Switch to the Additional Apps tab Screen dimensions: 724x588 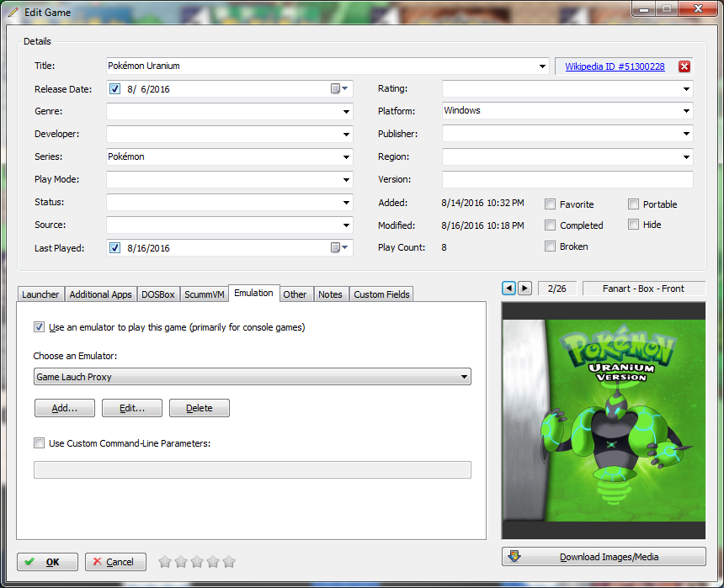tap(101, 294)
